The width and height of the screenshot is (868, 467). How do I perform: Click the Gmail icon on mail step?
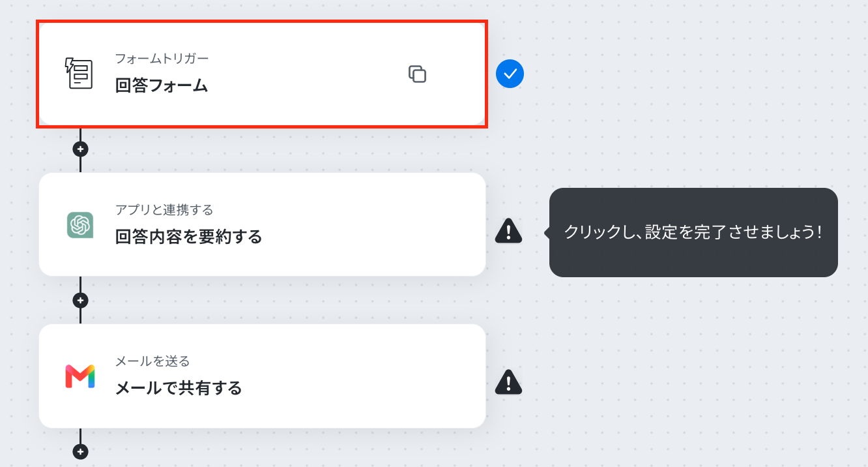click(x=80, y=376)
